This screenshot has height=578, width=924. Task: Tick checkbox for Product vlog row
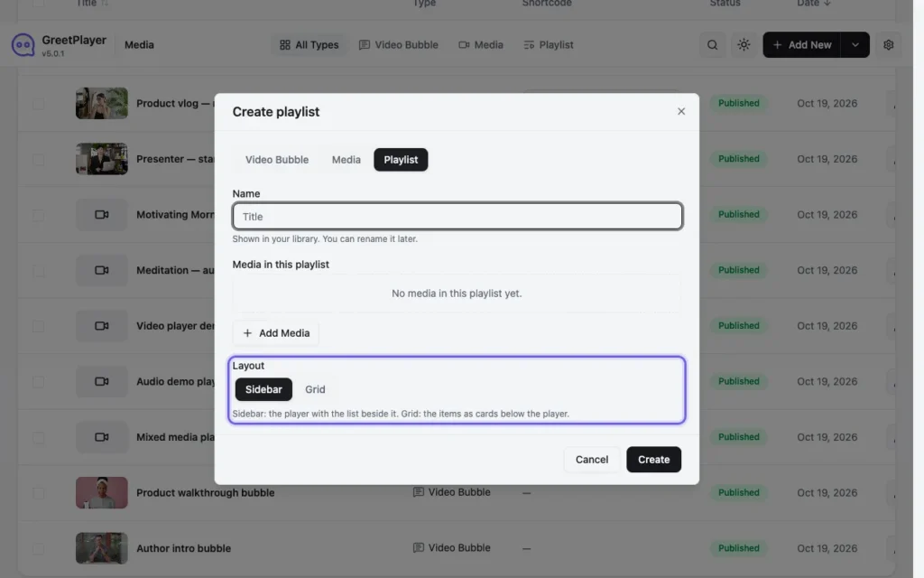click(x=38, y=104)
